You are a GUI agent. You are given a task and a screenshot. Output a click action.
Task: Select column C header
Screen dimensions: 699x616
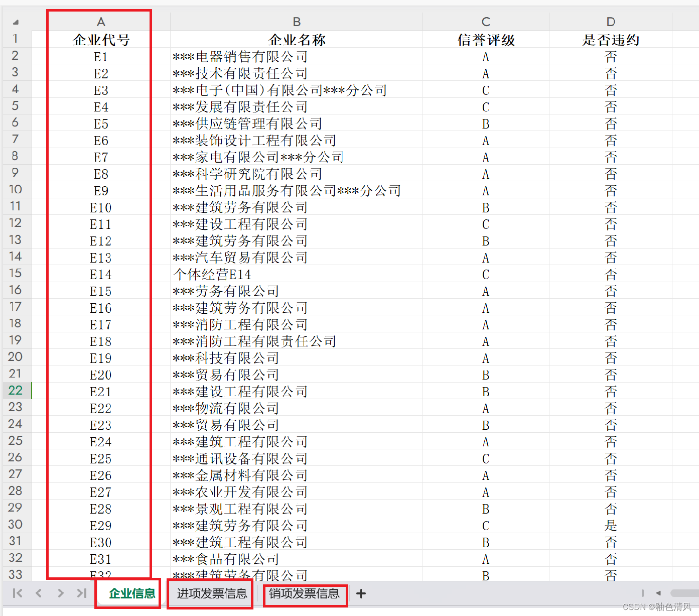click(x=486, y=22)
